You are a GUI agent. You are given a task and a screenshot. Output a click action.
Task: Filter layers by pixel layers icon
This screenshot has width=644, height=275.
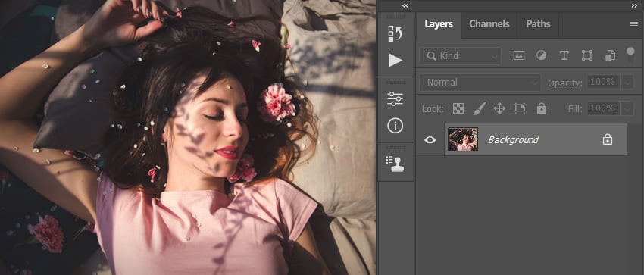[519, 55]
